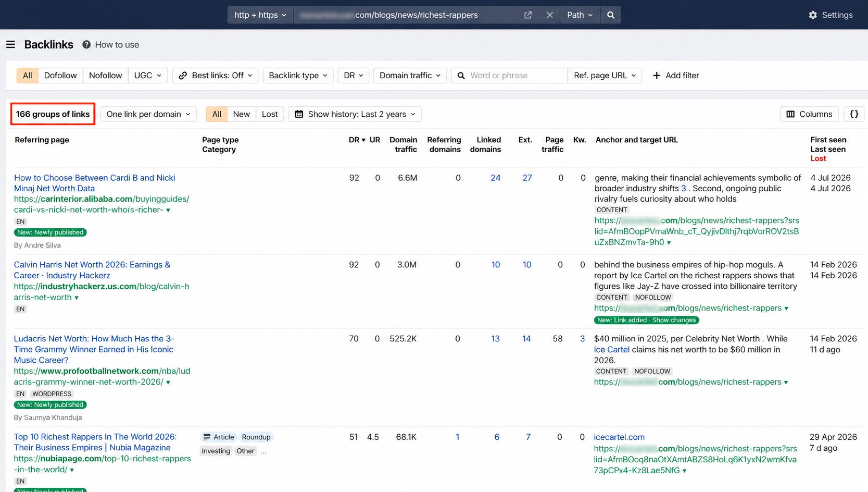Open Ref. page URL dropdown
The height and width of the screenshot is (492, 868).
(x=605, y=76)
